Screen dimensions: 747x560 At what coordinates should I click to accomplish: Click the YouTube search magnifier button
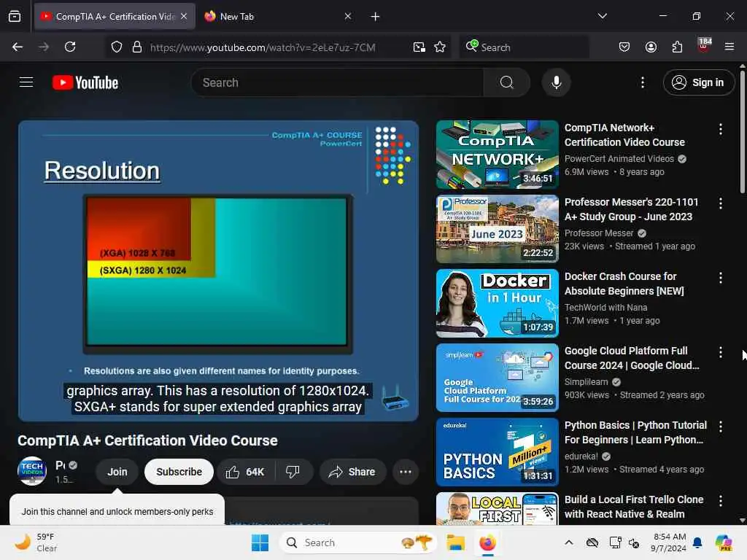tap(506, 82)
